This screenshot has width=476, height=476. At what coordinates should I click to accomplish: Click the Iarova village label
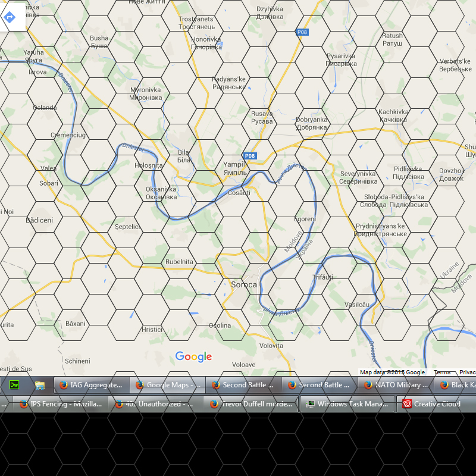37,72
